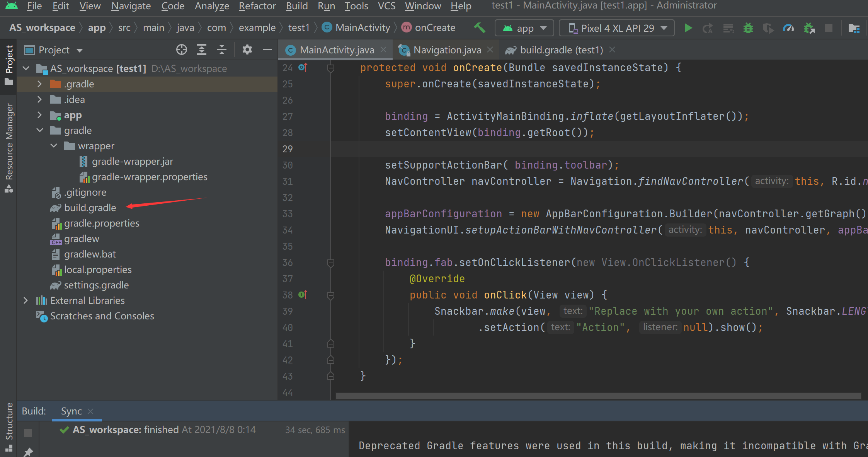Click onCreate breadcrumb in navigation bar
This screenshot has height=457, width=868.
tap(428, 28)
